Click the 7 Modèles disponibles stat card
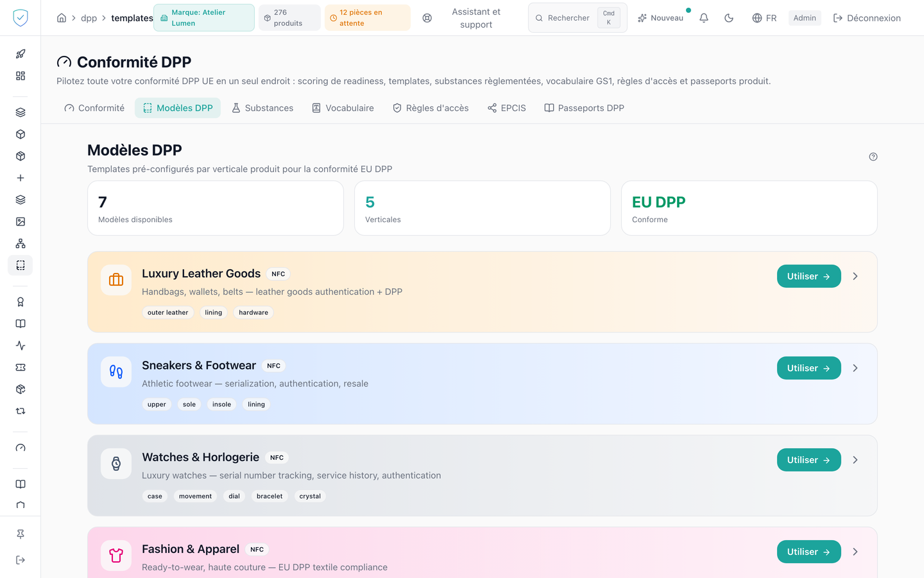 pos(216,208)
